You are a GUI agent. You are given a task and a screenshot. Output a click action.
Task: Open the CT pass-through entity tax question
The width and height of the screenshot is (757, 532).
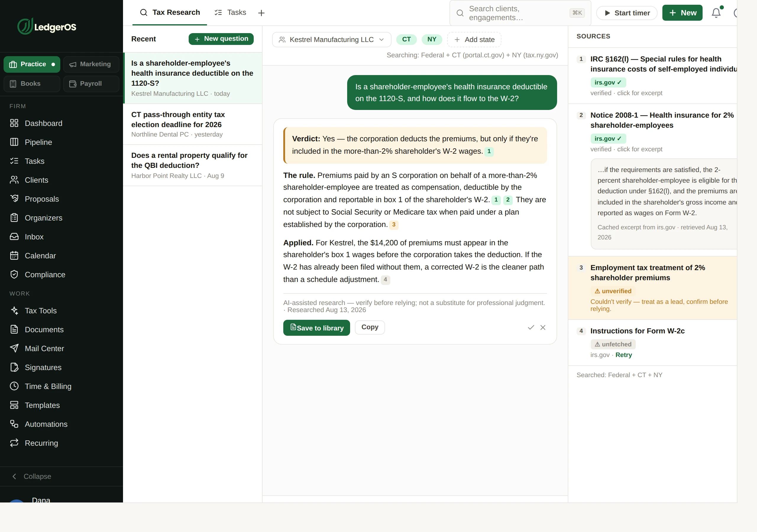click(193, 124)
